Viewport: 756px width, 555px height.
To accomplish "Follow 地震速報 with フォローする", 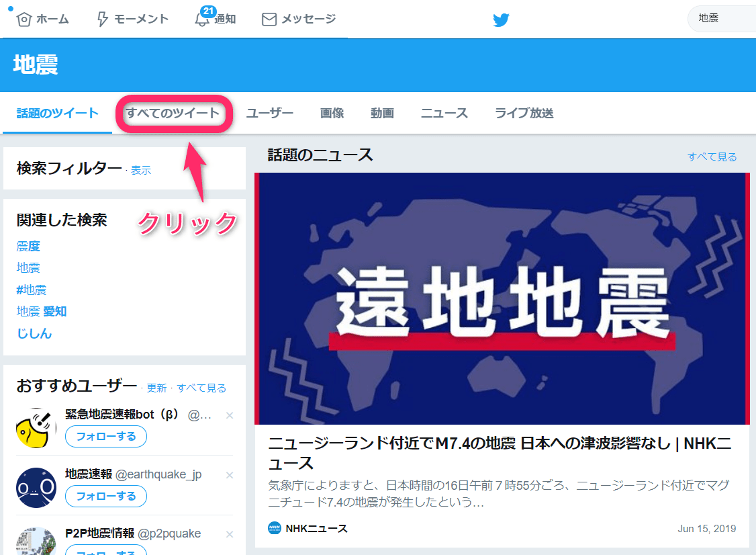I will (106, 496).
